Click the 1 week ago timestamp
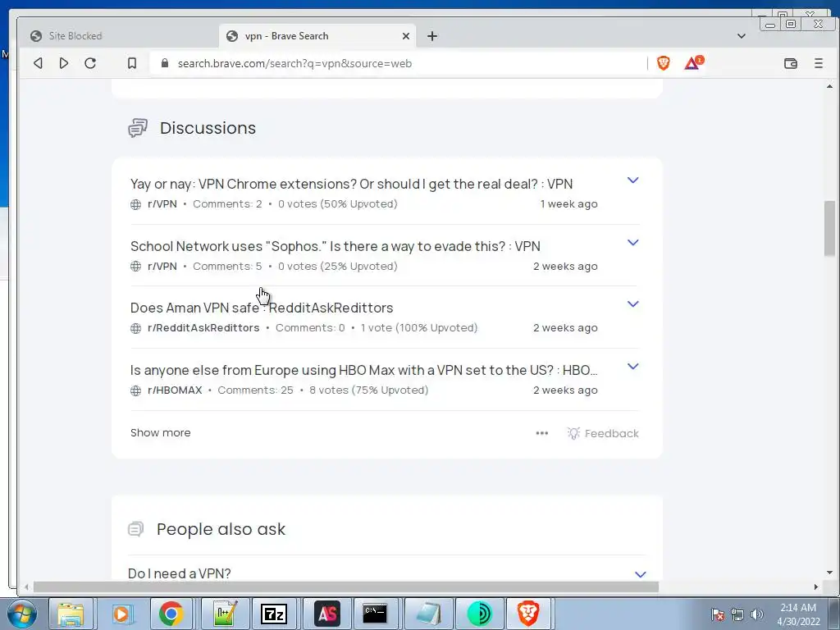Viewport: 840px width, 630px height. click(x=569, y=204)
